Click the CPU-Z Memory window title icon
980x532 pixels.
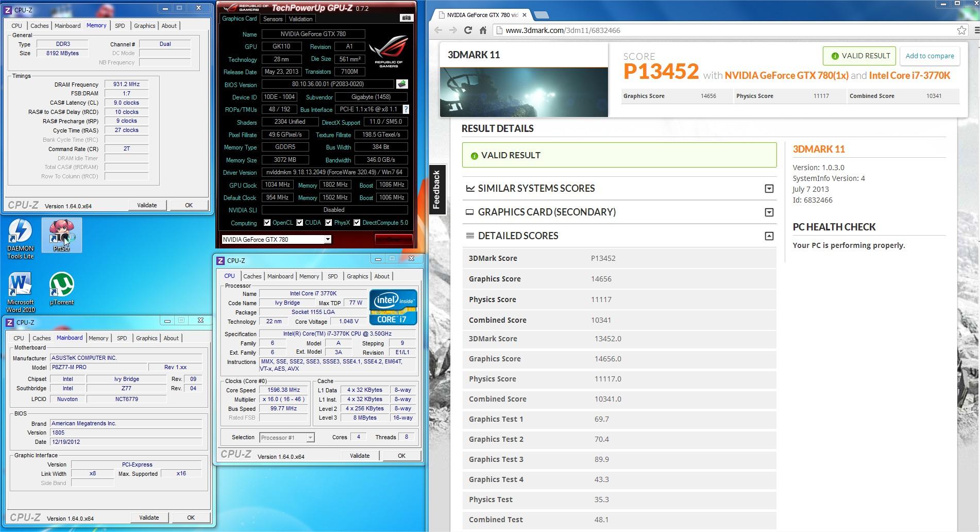click(8, 10)
